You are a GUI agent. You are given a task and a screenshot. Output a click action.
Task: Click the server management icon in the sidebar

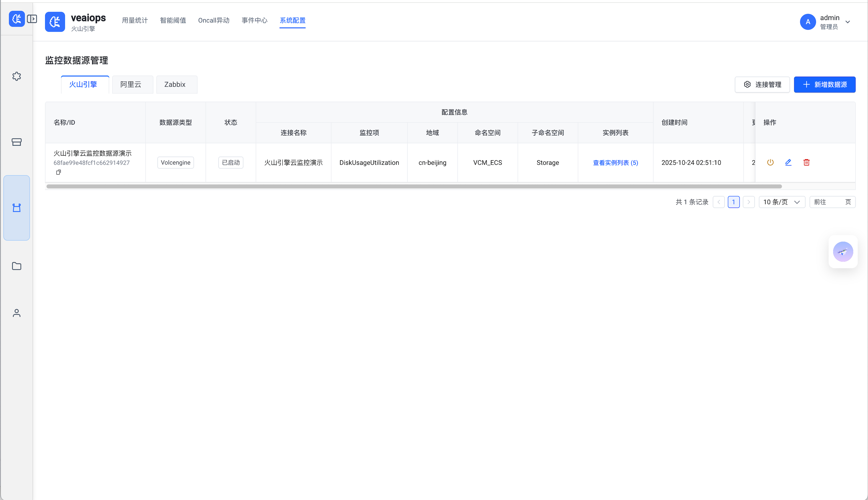pos(16,142)
